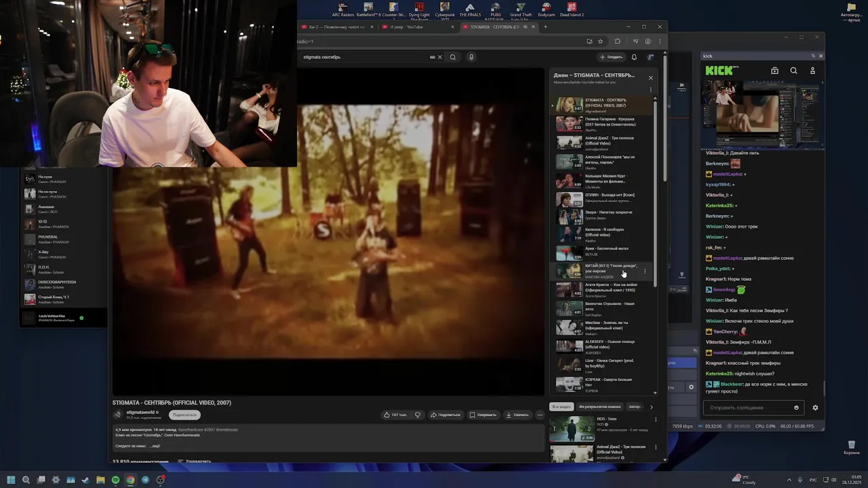Expand more filter chips with right arrow

tap(651, 407)
